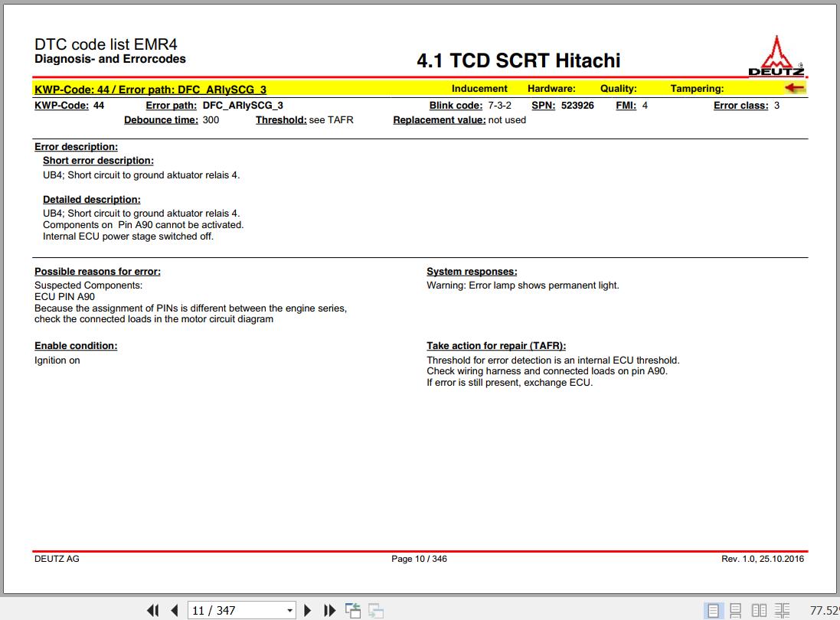Open the page number dropdown arrow
Viewport: 840px width, 620px height.
(289, 610)
